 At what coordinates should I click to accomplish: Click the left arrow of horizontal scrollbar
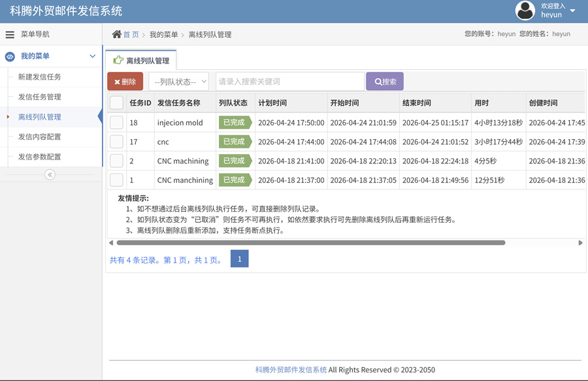[111, 243]
